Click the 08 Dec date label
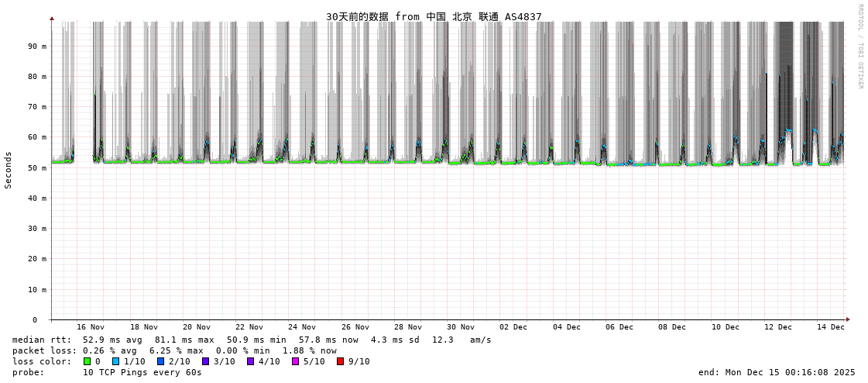The width and height of the screenshot is (868, 383). point(672,327)
